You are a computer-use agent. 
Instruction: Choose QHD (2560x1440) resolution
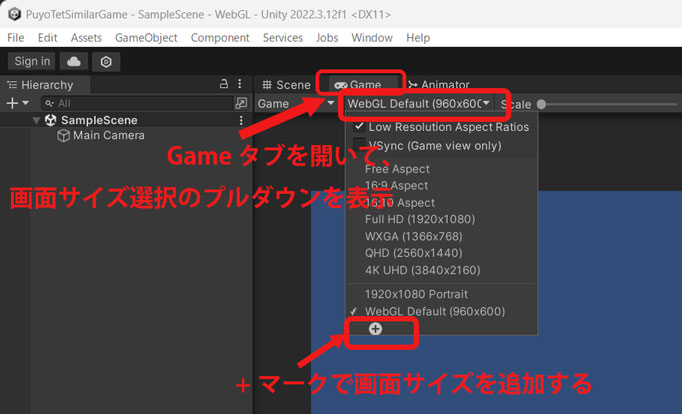coord(414,253)
